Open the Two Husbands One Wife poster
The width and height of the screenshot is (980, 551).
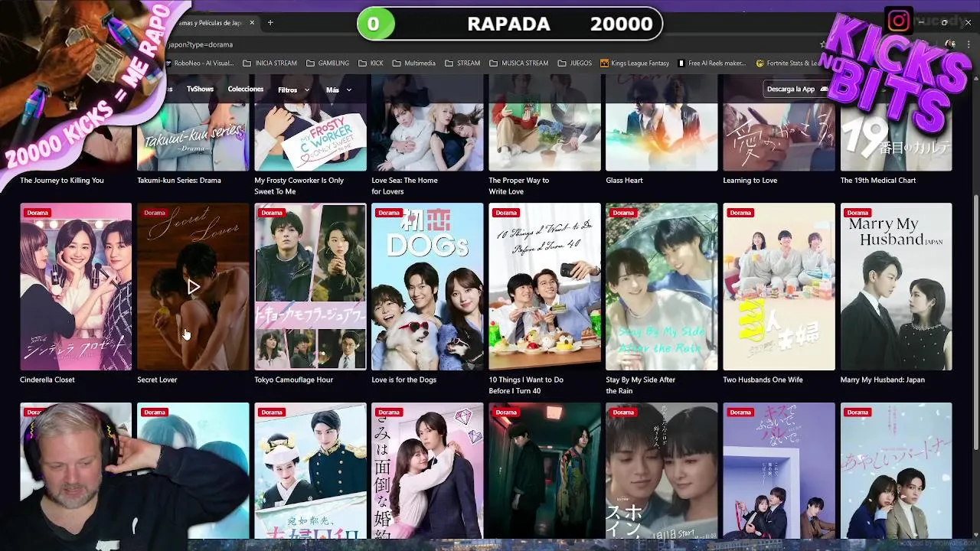tap(779, 286)
